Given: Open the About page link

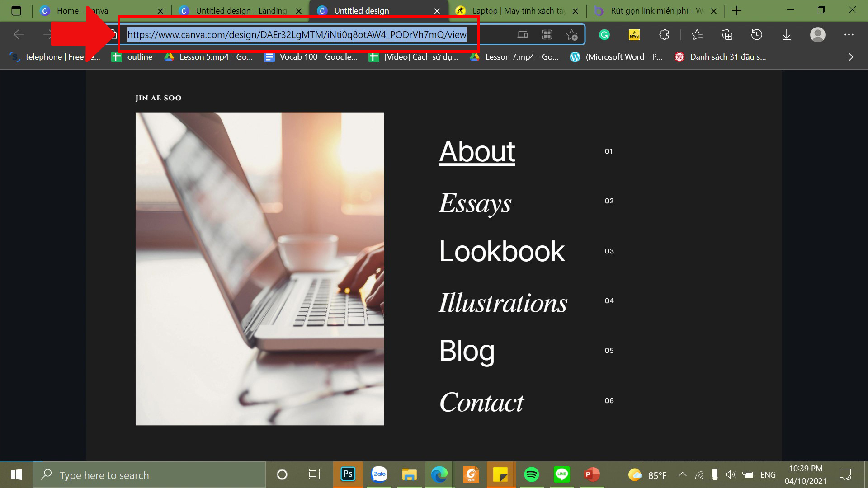Looking at the screenshot, I should tap(477, 151).
